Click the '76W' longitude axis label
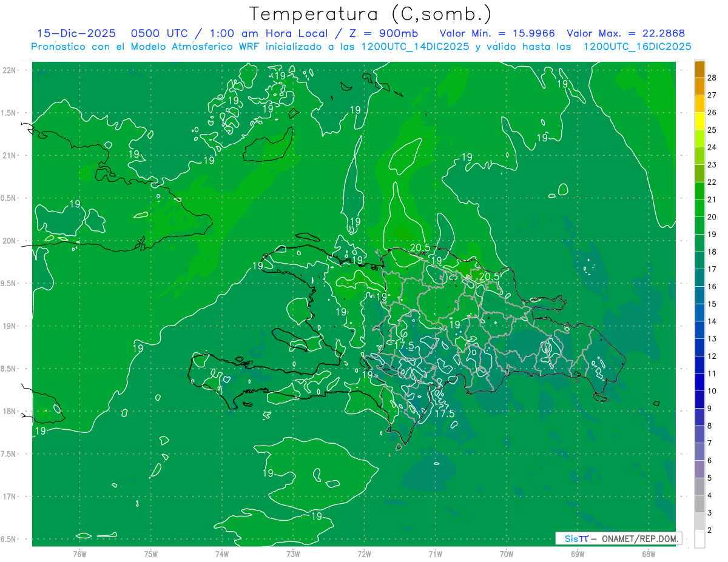728x562 pixels. pos(79,554)
